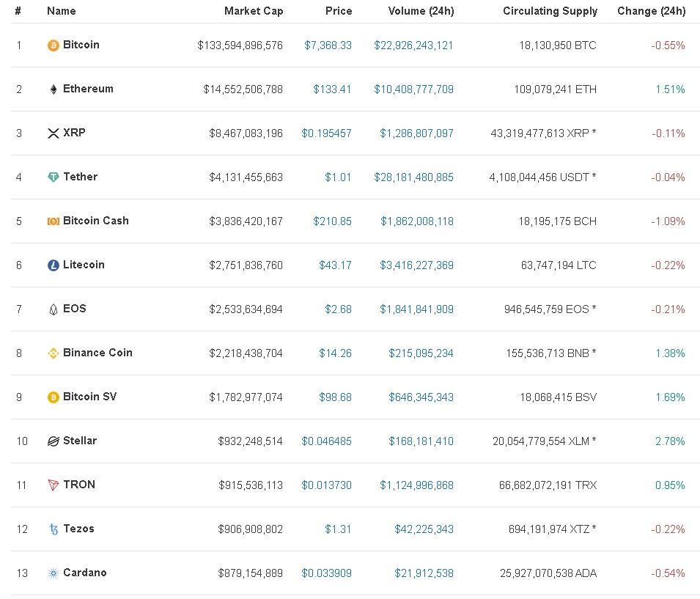Open the Ethereum name link
Image resolution: width=700 pixels, height=599 pixels.
[x=88, y=89]
